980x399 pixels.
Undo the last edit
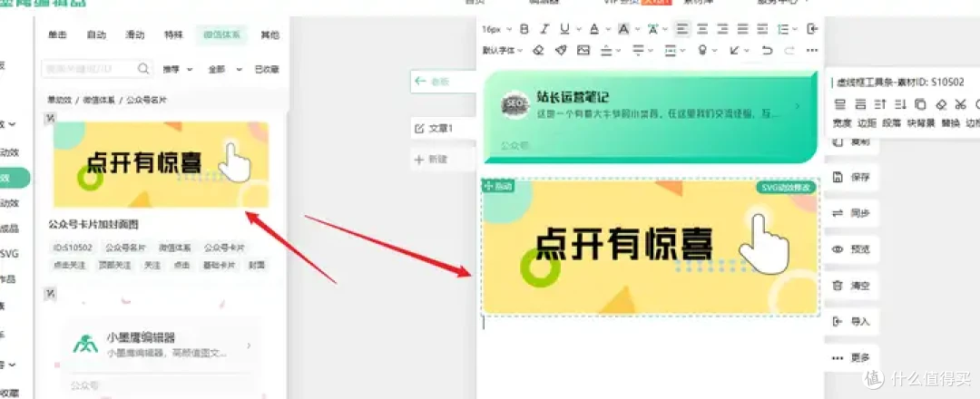(x=768, y=50)
